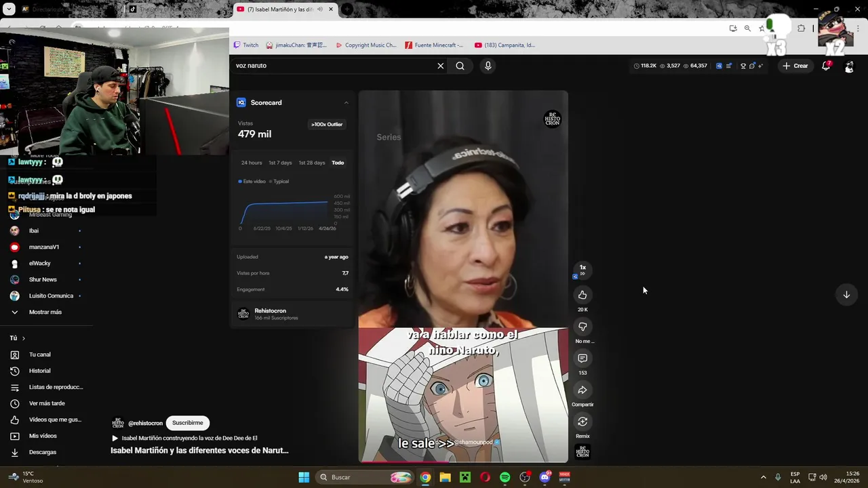Open the Fuente Minecraft bookmark

[x=434, y=45]
